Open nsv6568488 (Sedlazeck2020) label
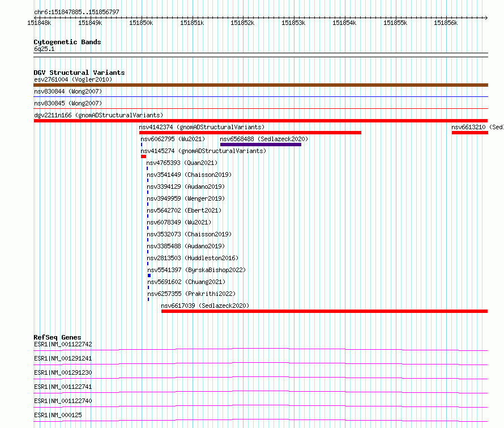Image resolution: width=504 pixels, height=428 pixels. (x=264, y=139)
